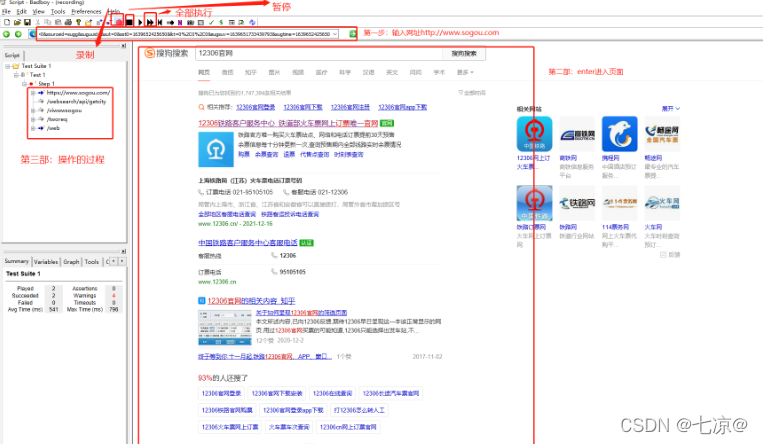Click the first related suggestion link after magnifier
Image resolution: width=763 pixels, height=444 pixels.
[255, 107]
